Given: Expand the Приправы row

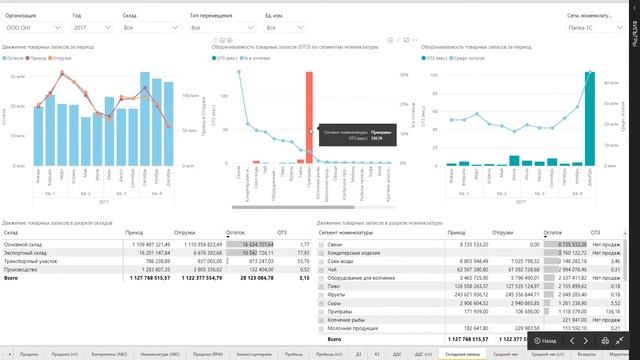Looking at the screenshot, I should click(x=321, y=311).
